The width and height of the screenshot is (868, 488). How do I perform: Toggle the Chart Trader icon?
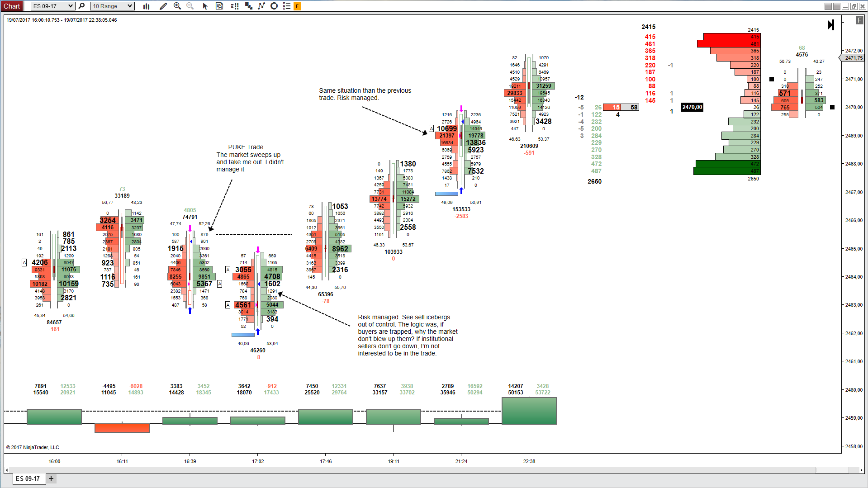[234, 6]
